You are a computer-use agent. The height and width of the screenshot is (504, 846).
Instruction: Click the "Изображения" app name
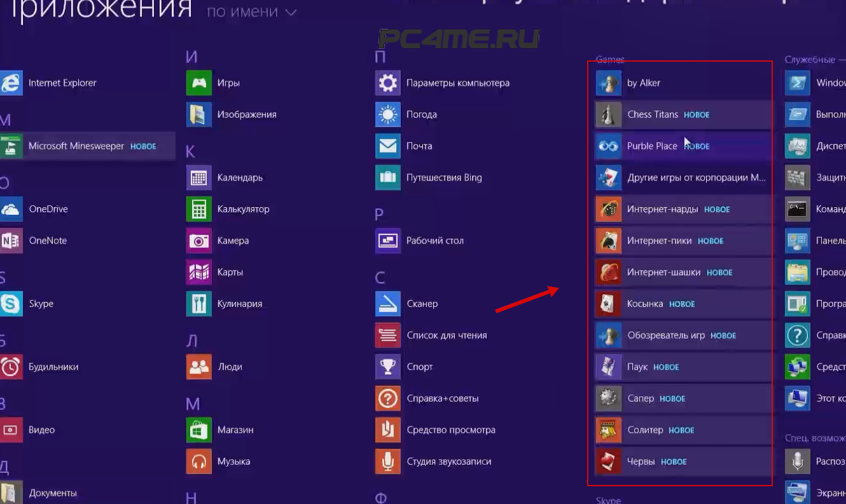pyautogui.click(x=247, y=114)
